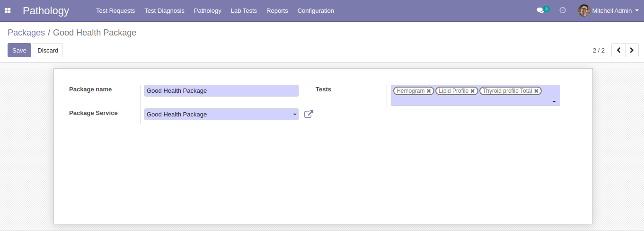Discard changes to the package
The height and width of the screenshot is (231, 644).
(x=48, y=50)
